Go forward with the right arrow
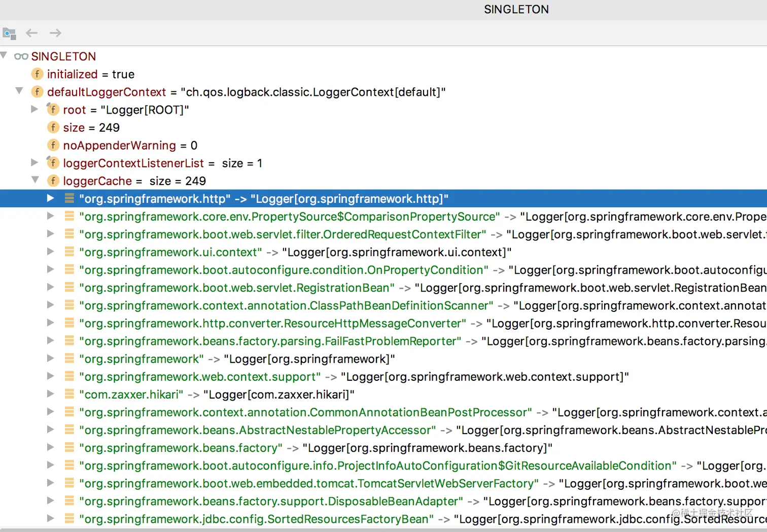 (x=55, y=33)
